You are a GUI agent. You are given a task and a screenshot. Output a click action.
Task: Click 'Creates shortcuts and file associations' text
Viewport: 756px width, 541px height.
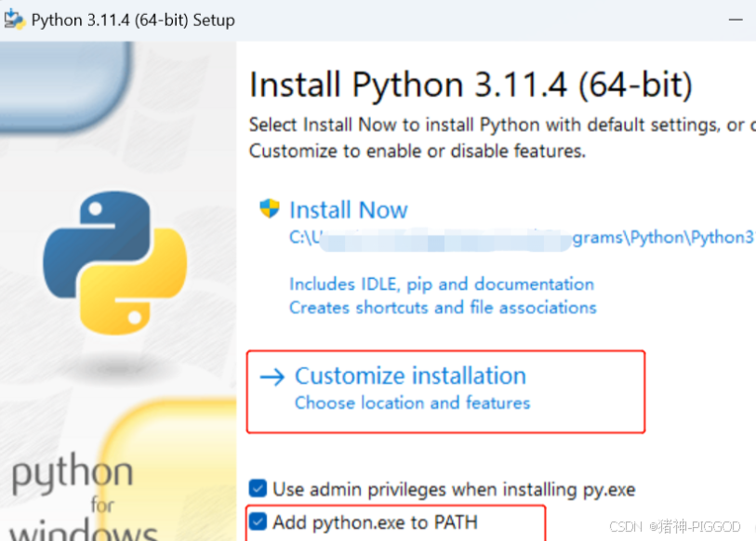443,307
